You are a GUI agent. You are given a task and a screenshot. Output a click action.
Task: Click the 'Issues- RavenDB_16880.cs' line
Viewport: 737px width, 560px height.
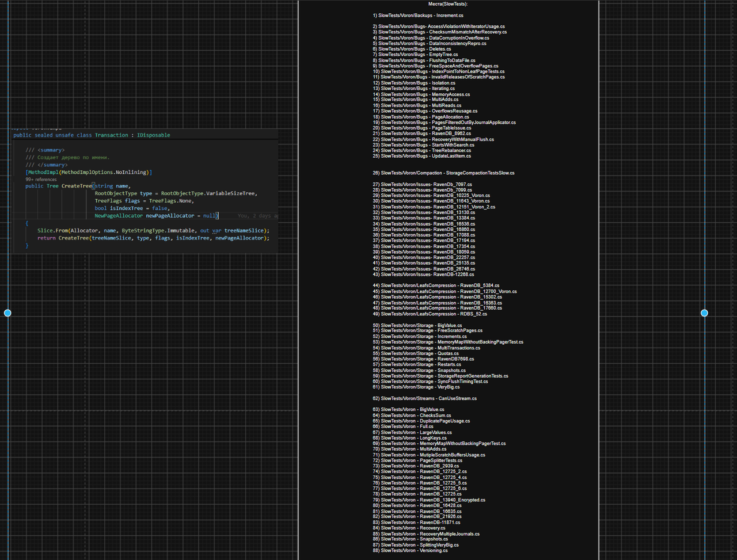[x=424, y=230]
